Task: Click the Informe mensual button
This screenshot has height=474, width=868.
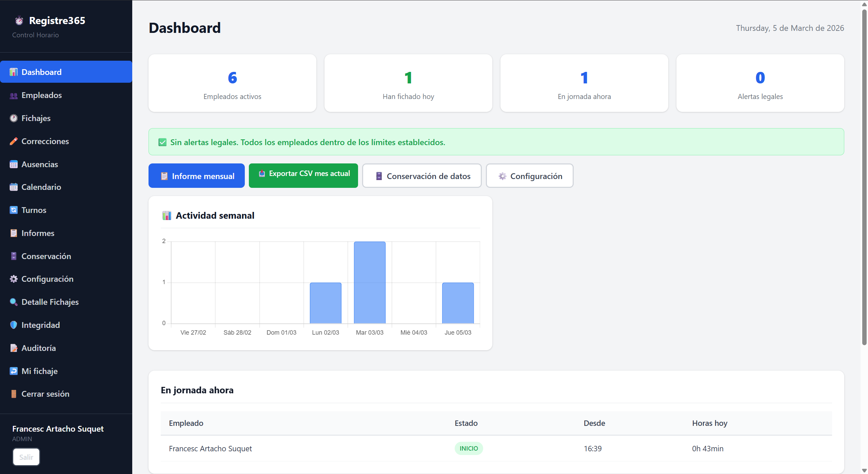Action: 196,176
